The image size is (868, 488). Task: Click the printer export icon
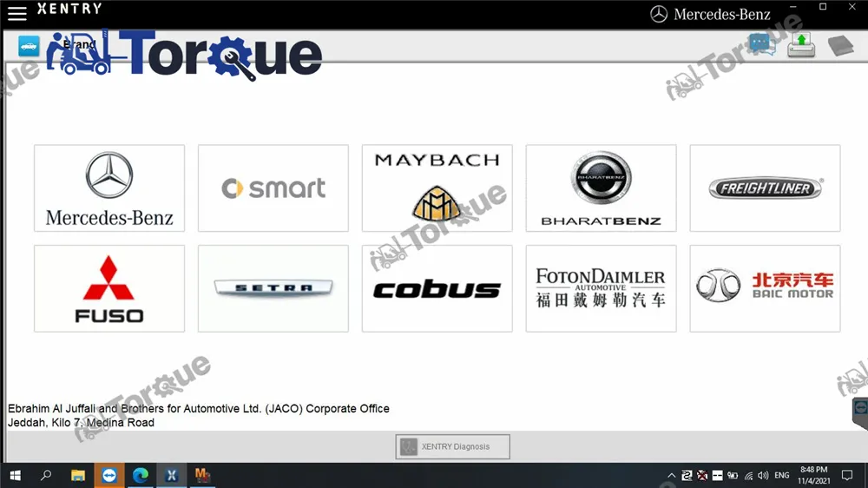pyautogui.click(x=801, y=45)
